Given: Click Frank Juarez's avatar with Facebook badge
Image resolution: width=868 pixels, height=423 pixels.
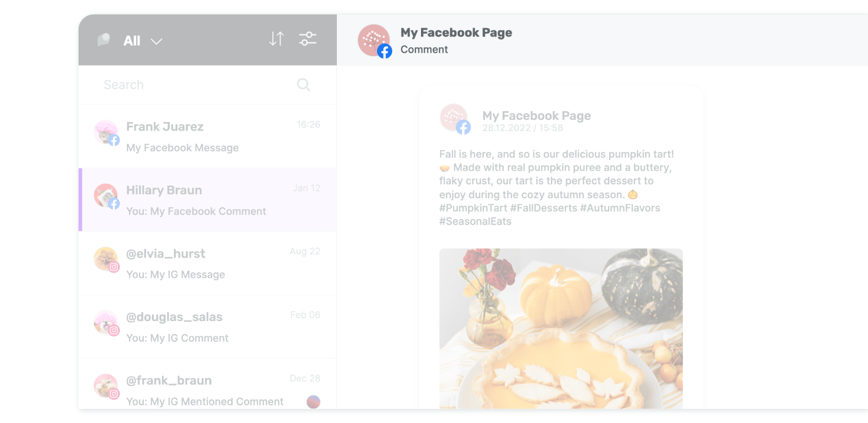Looking at the screenshot, I should [x=106, y=133].
